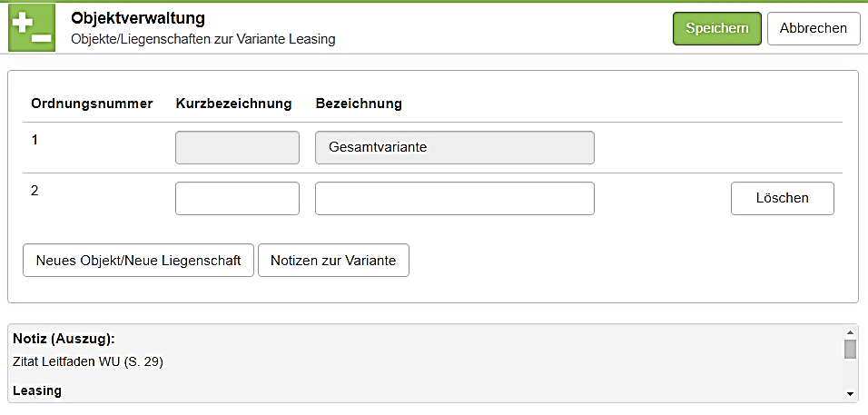Click the Kurzbezeichnung column header
This screenshot has height=415, width=868.
[233, 104]
